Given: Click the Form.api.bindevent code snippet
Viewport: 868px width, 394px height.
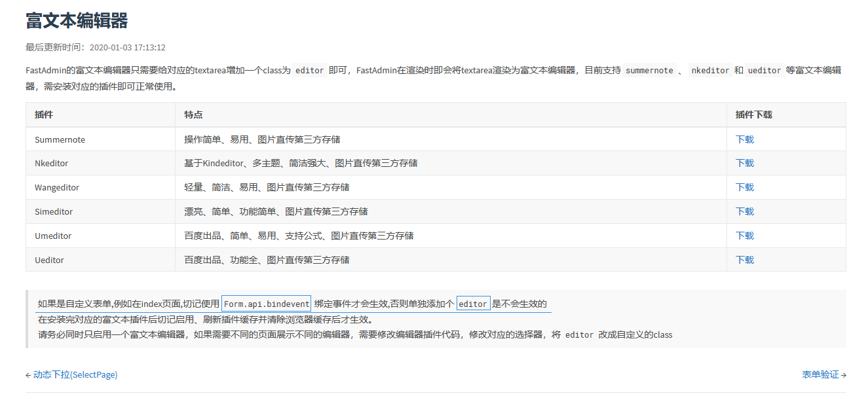Looking at the screenshot, I should 266,304.
